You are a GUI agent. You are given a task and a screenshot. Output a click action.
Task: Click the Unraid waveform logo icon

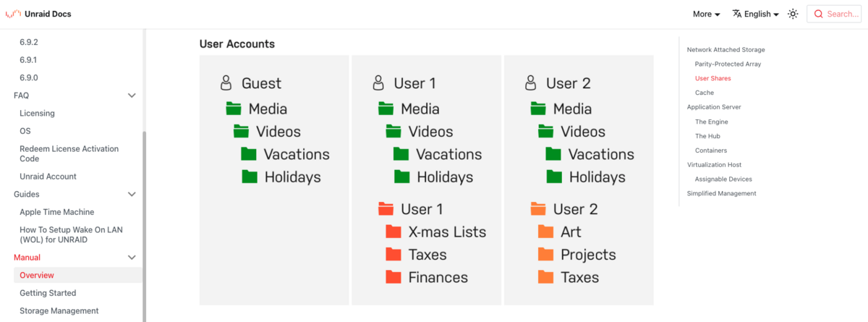pos(14,14)
